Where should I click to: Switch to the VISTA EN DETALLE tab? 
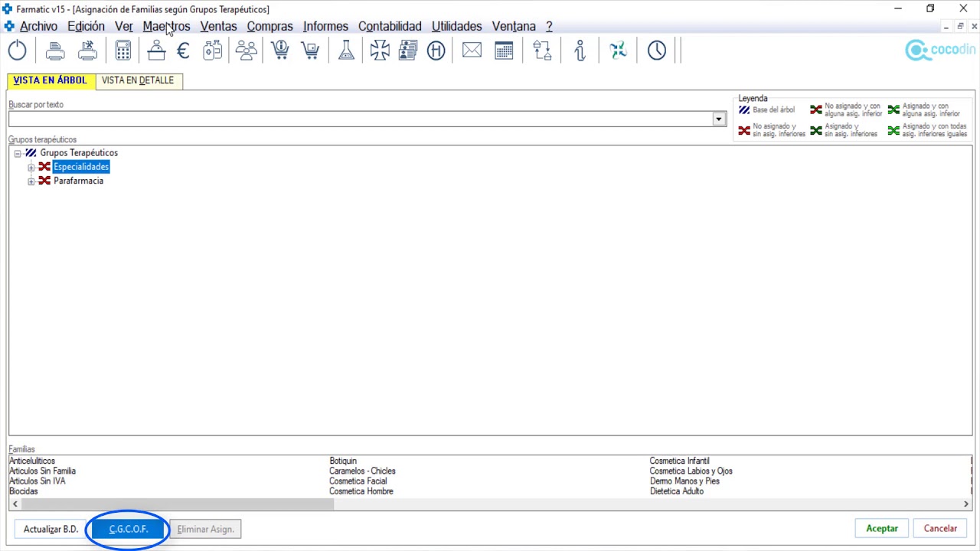[138, 80]
